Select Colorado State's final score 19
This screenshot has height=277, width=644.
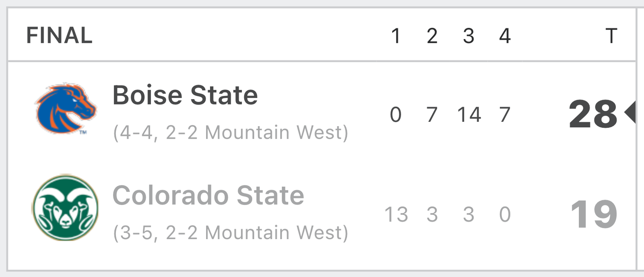(594, 214)
